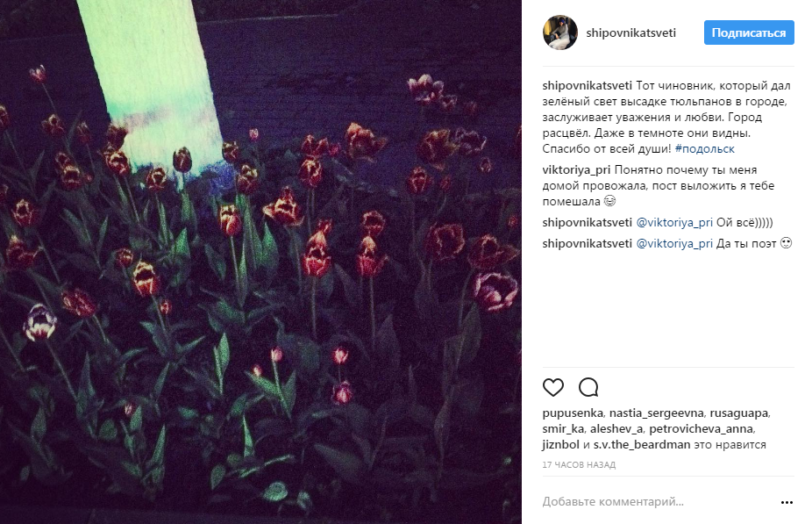Click the Подписаться follow button
The width and height of the screenshot is (812, 524).
tap(749, 32)
